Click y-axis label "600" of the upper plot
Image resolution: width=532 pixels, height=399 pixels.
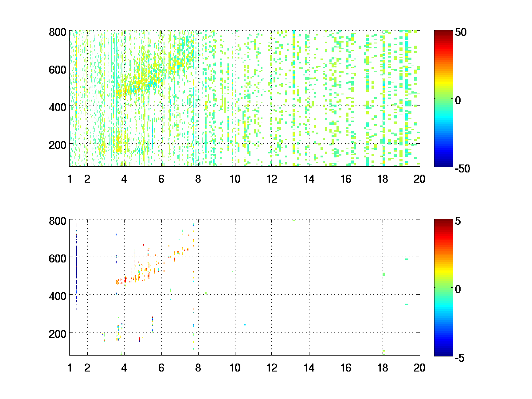(58, 69)
